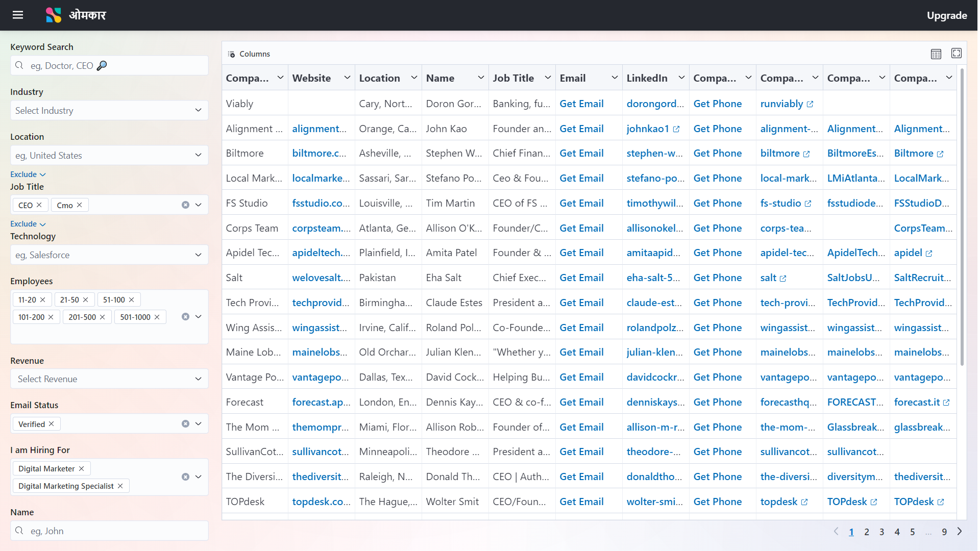This screenshot has height=551, width=980.
Task: Remove the 11-20 employees tag
Action: 43,300
